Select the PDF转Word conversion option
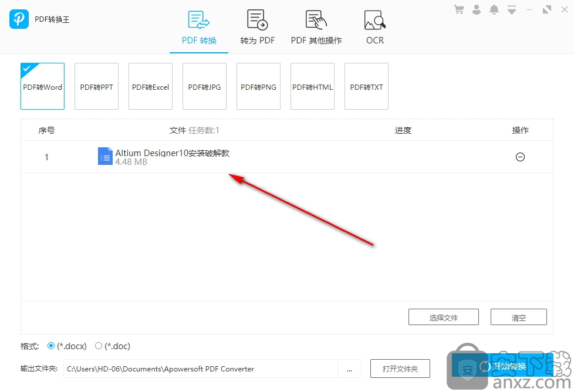This screenshot has width=574, height=392. click(x=42, y=86)
